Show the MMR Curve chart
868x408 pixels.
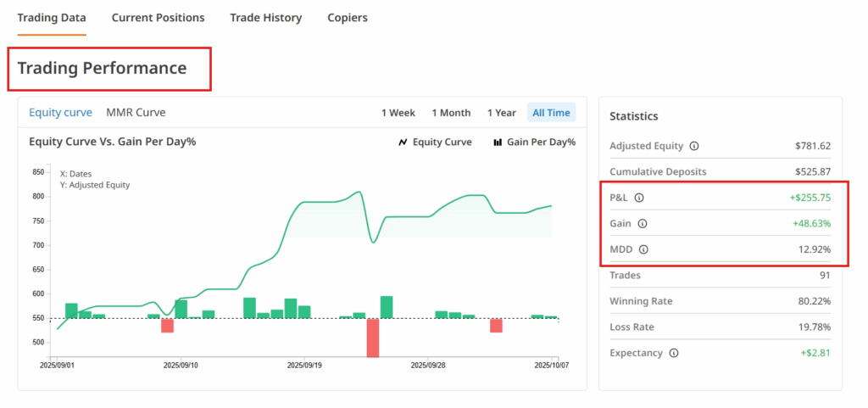[136, 112]
